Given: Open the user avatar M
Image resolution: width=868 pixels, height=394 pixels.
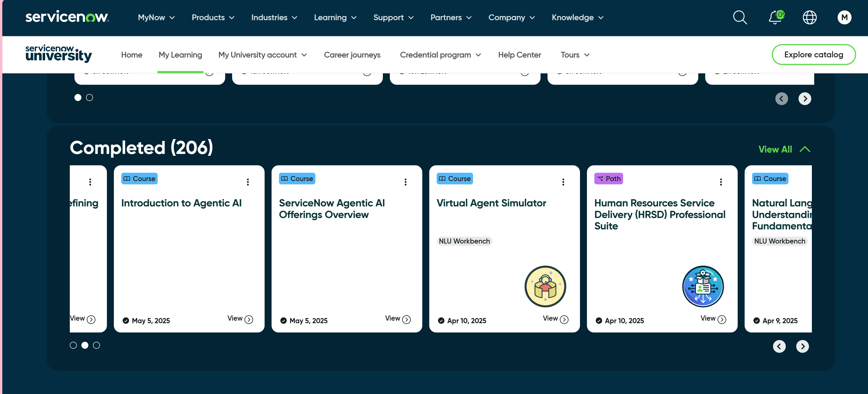Looking at the screenshot, I should 844,18.
